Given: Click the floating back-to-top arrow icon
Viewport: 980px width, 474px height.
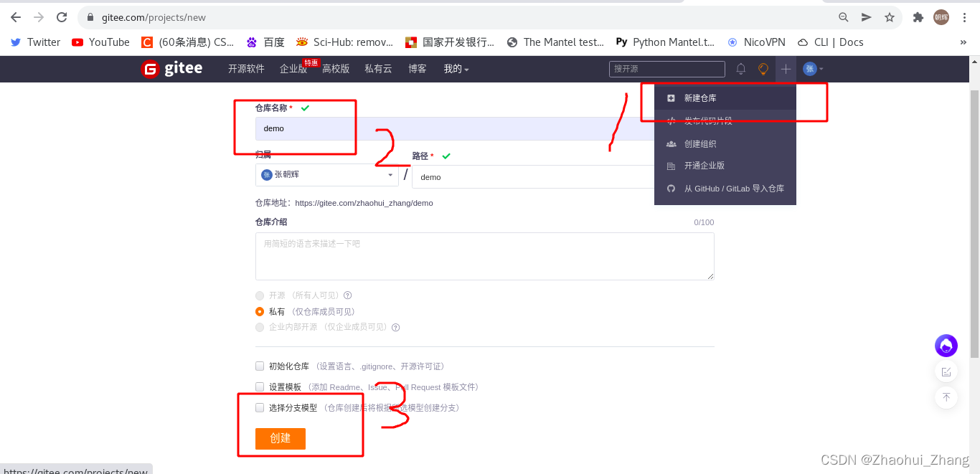Looking at the screenshot, I should point(946,397).
